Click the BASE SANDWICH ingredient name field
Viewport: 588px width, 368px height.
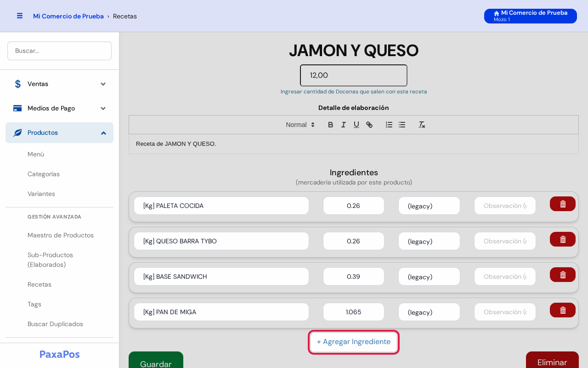pyautogui.click(x=221, y=276)
